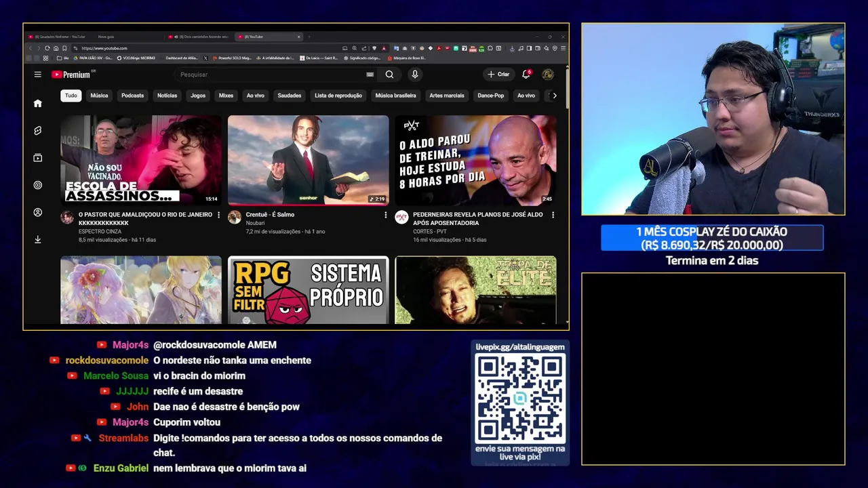This screenshot has width=868, height=488.
Task: Open options menu for Crentuê - É Salmo video
Action: coord(386,215)
